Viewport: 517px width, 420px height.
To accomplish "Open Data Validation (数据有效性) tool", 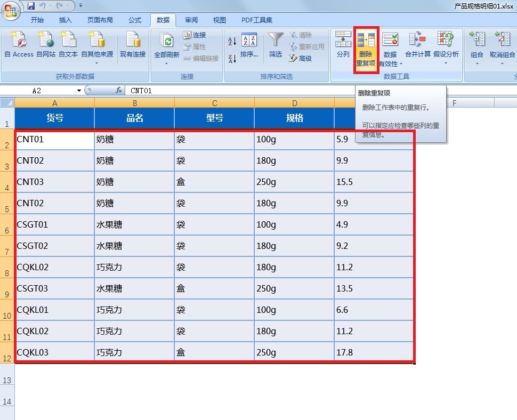I will click(x=390, y=47).
